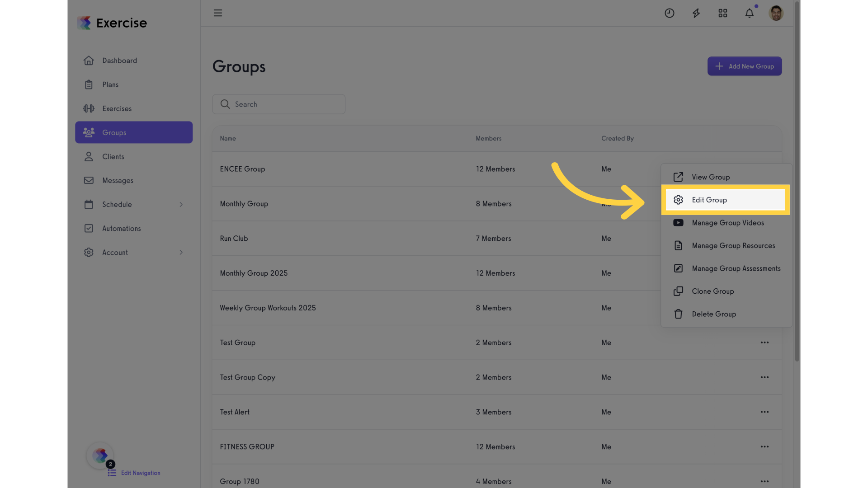The height and width of the screenshot is (488, 868).
Task: Click Add New Group button
Action: 745,66
